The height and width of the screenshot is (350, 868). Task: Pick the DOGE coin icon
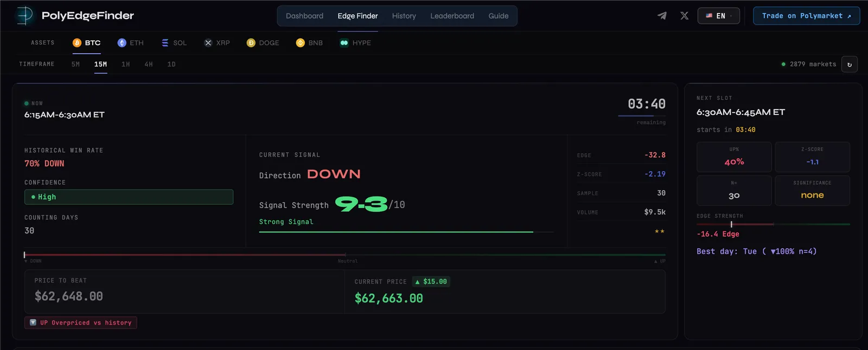251,43
